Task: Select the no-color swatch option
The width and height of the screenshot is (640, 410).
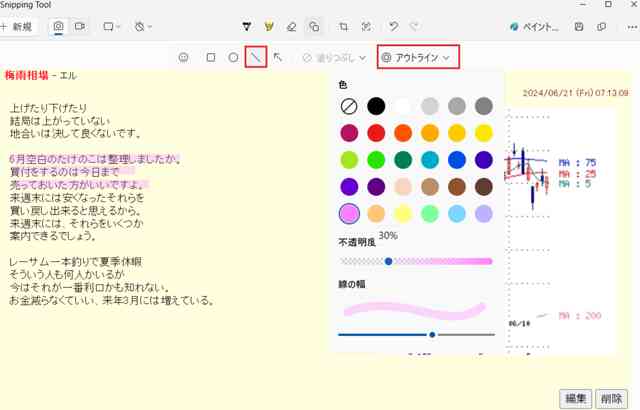Action: click(x=349, y=105)
